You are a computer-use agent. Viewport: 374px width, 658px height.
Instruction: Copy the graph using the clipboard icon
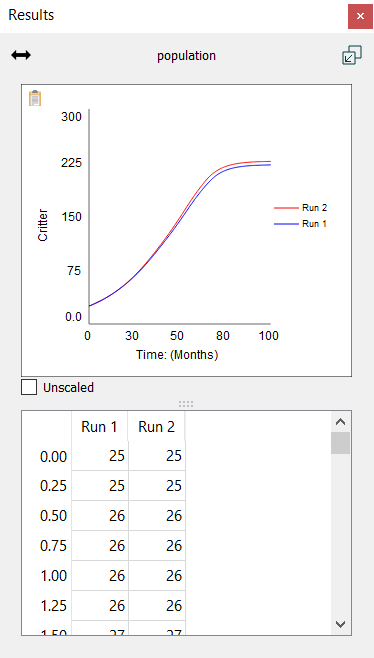pyautogui.click(x=35, y=98)
